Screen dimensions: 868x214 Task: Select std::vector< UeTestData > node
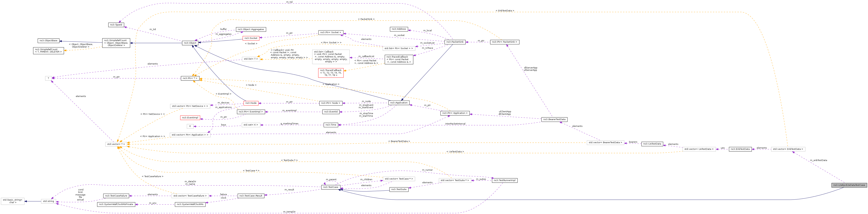699,149
